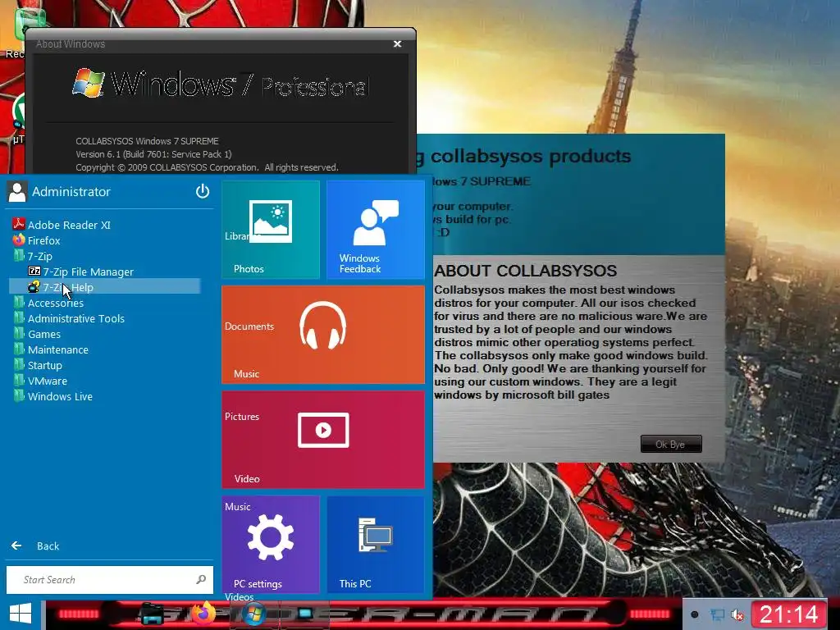Click the 'Version 6.1 (Build 7601' line
840x630 pixels.
[153, 154]
